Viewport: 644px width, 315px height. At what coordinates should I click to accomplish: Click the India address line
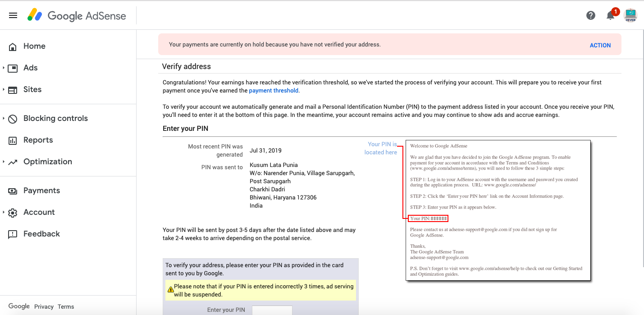coord(256,206)
